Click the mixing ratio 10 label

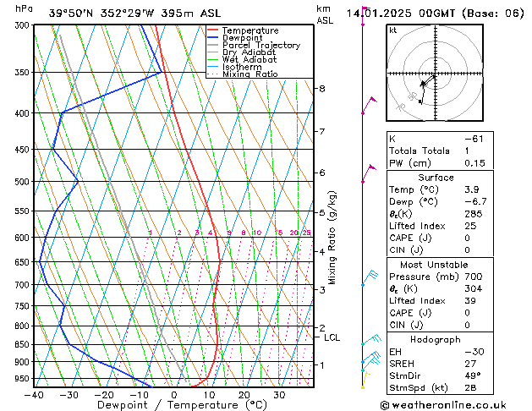tap(257, 233)
